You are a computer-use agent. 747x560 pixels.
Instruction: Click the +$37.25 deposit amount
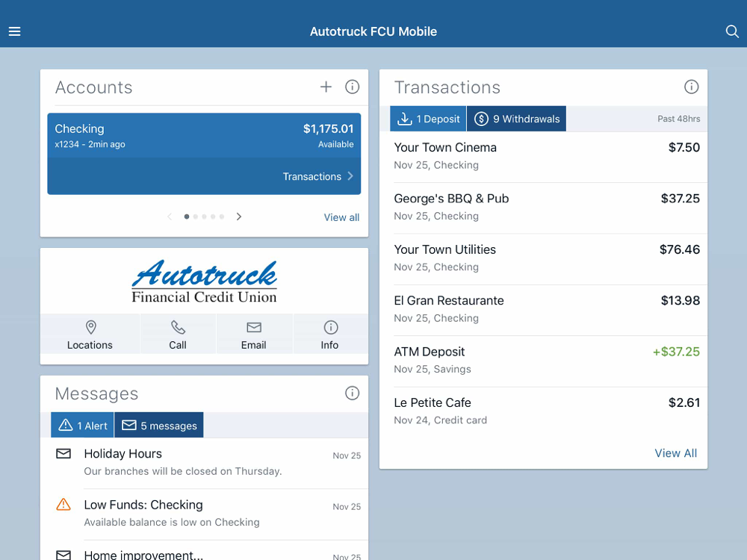(676, 352)
